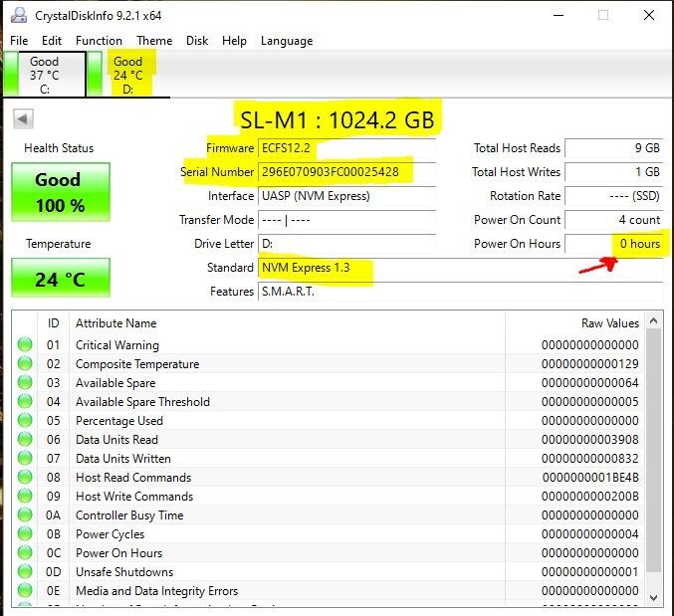Open the Function menu
674x616 pixels.
pos(99,41)
